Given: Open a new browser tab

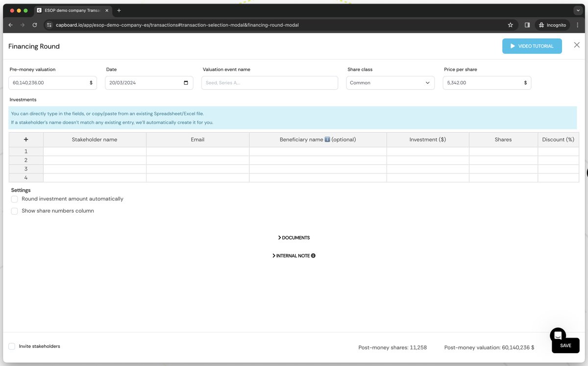Looking at the screenshot, I should [118, 10].
